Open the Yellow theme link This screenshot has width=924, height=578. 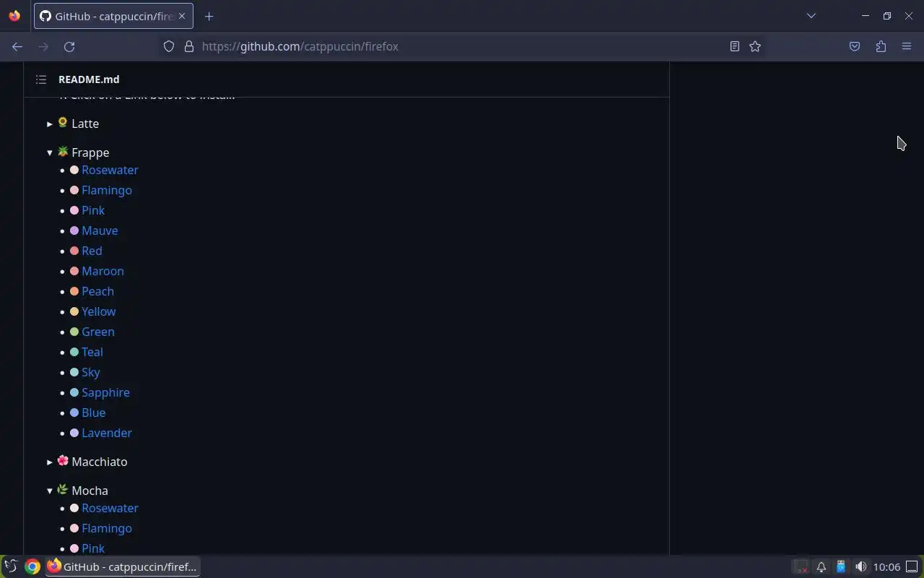point(98,311)
